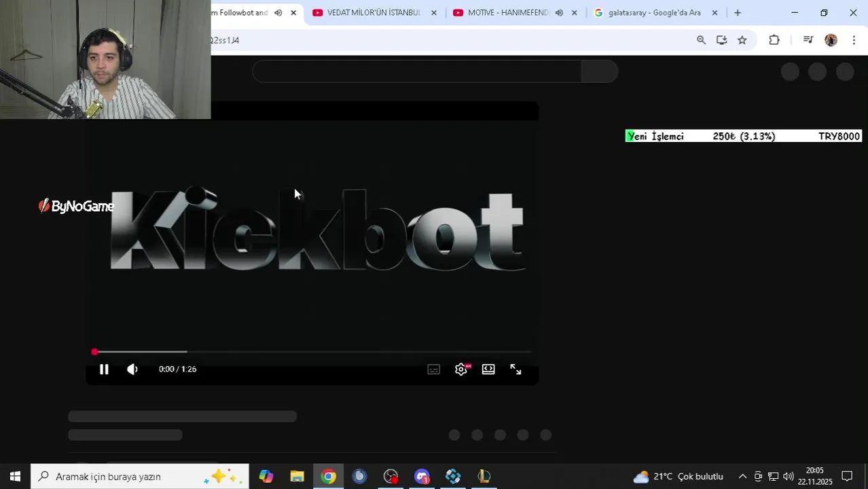
Task: Close the VEDAT MİLOR'ÜN İSTANBUL tab
Action: tap(434, 13)
